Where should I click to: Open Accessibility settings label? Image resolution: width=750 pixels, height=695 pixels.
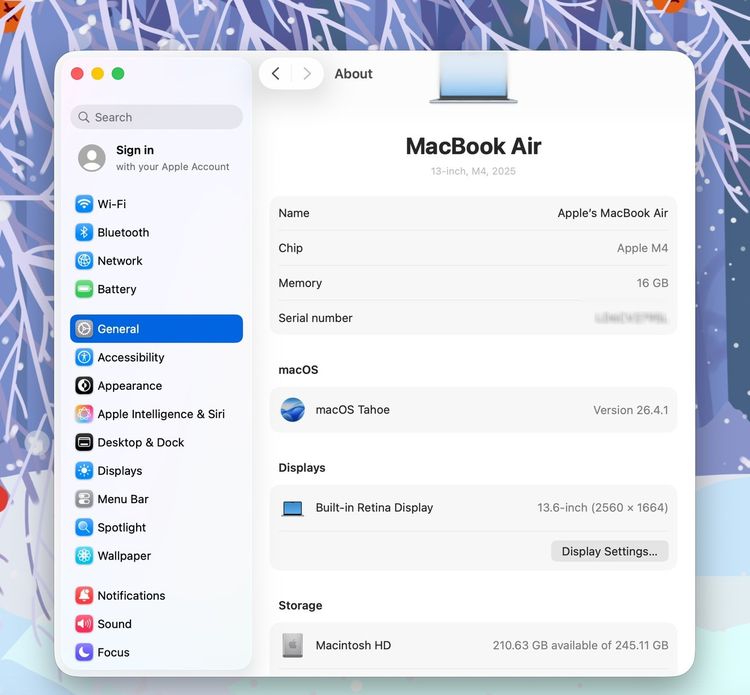[x=131, y=357]
